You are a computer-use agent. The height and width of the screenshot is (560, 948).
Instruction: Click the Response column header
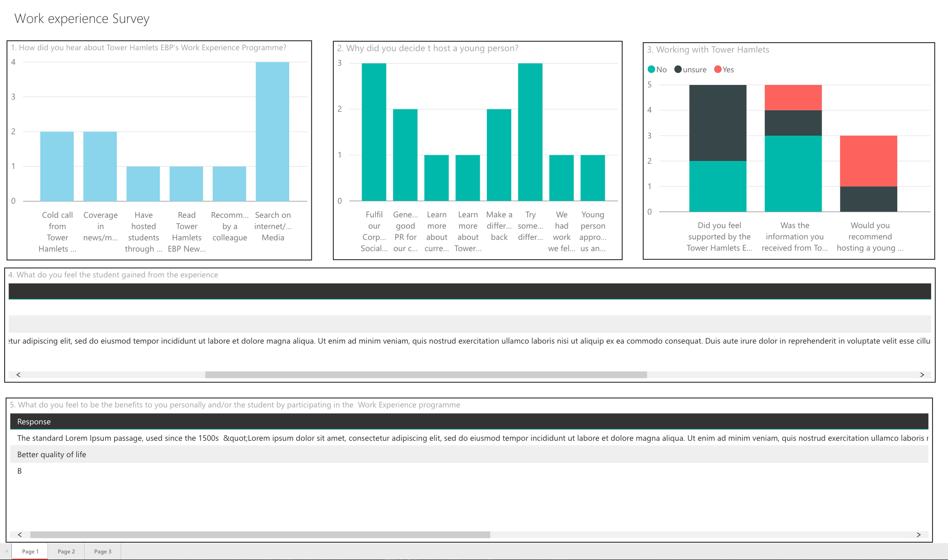[34, 422]
